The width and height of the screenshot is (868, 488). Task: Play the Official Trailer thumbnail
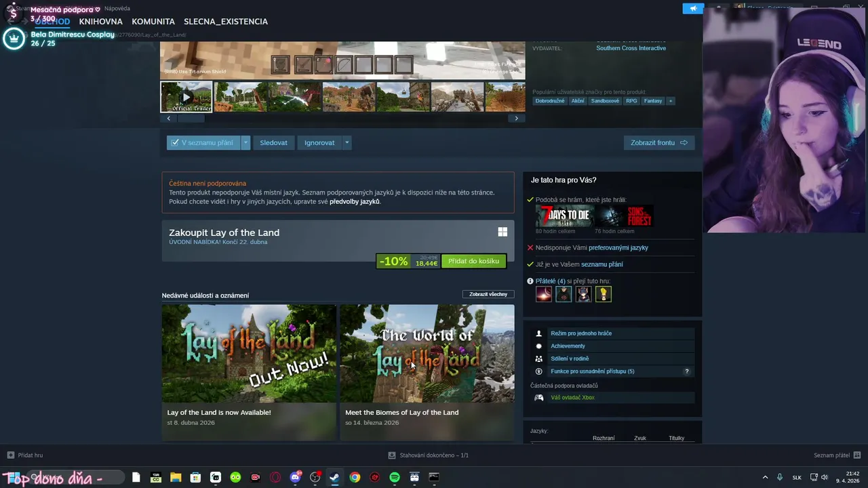pyautogui.click(x=186, y=96)
